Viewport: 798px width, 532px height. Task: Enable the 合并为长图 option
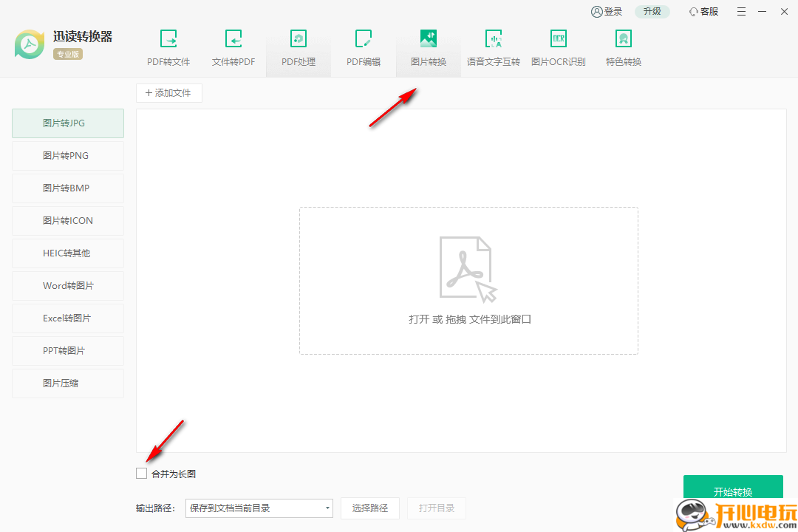click(x=141, y=473)
